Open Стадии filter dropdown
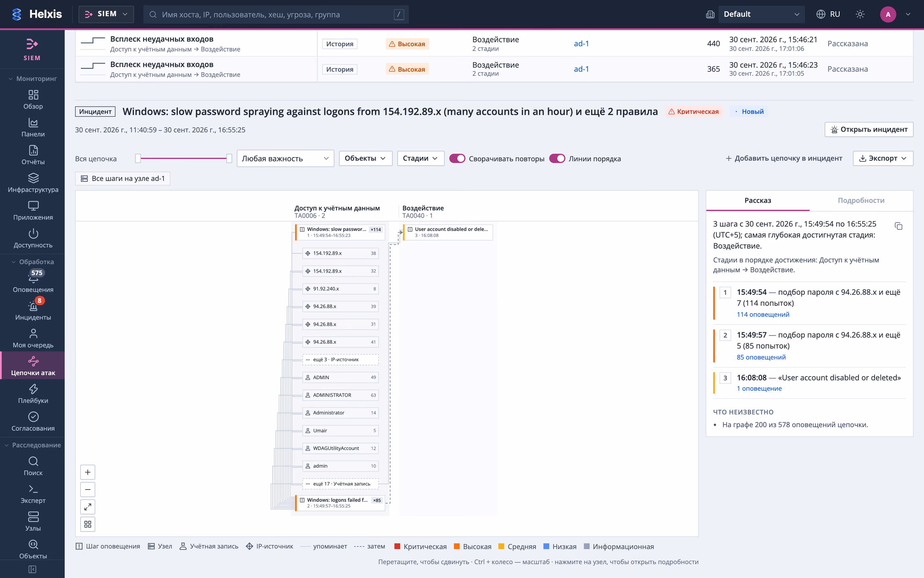 tap(421, 158)
